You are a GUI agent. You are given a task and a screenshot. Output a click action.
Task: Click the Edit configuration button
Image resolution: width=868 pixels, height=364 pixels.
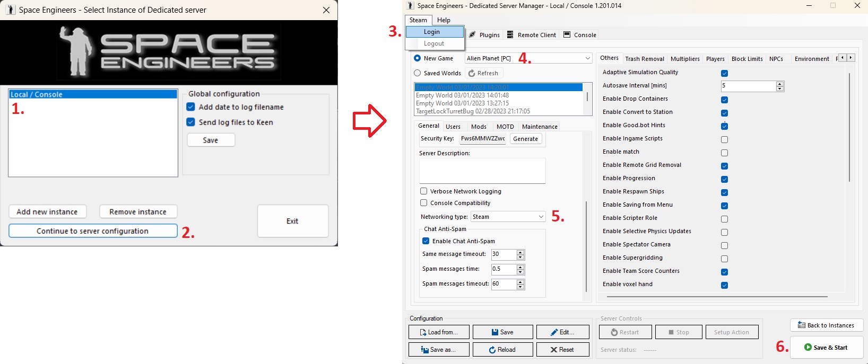tap(562, 332)
